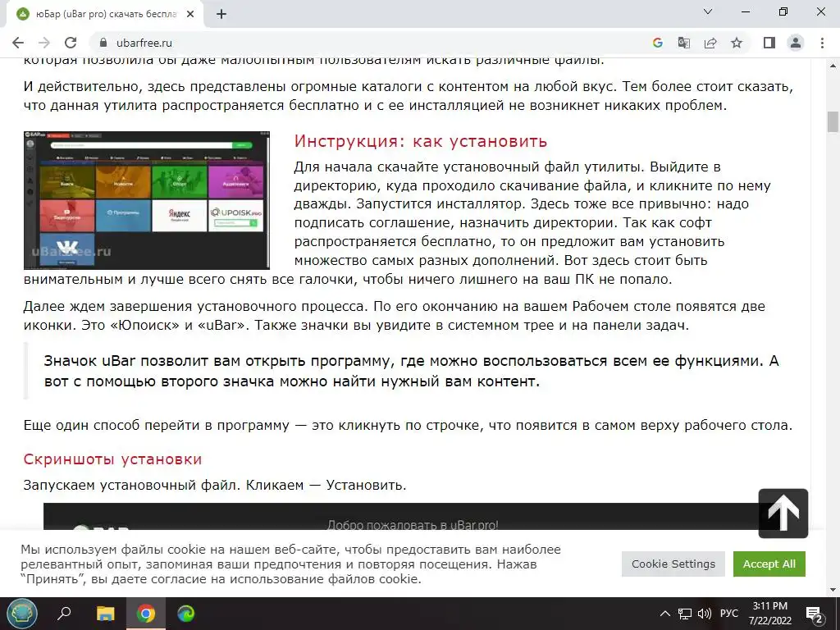
Task: Open network status tray icon
Action: (x=685, y=614)
